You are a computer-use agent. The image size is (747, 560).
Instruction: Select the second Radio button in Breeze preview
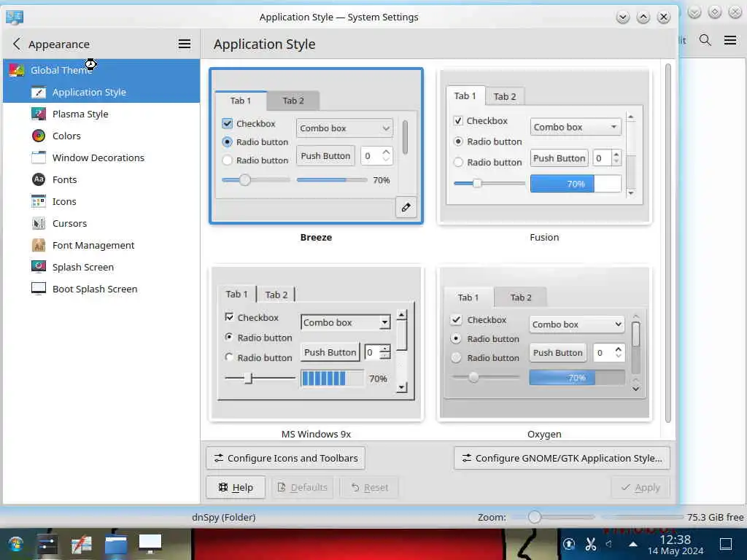[x=228, y=160]
